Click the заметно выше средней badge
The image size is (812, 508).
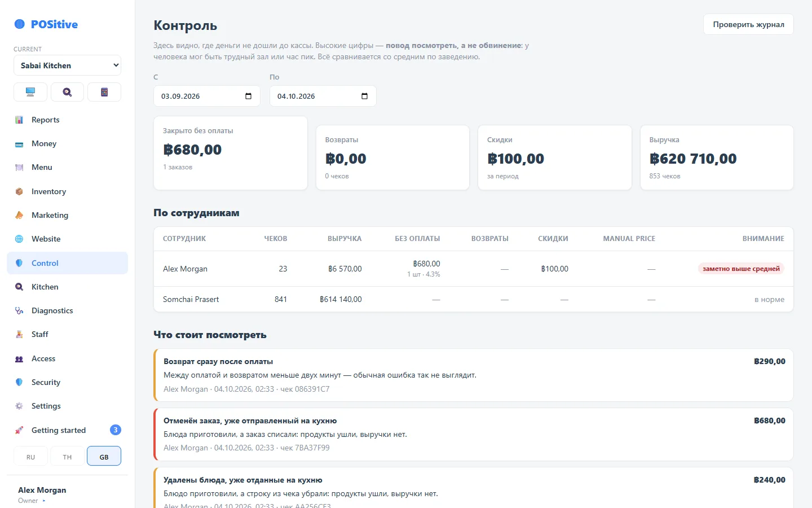click(x=741, y=269)
